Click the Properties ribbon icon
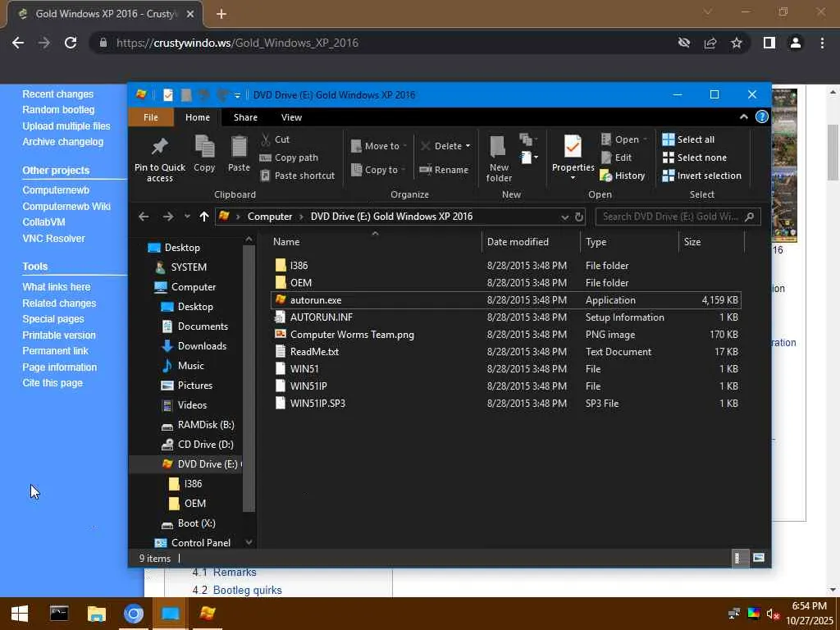The height and width of the screenshot is (630, 840). pyautogui.click(x=573, y=147)
